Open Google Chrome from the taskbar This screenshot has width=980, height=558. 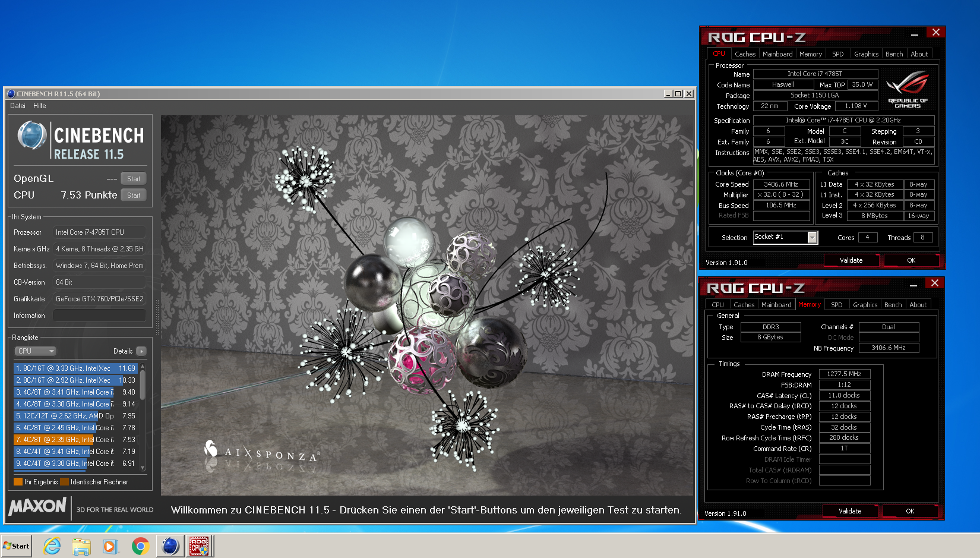[140, 546]
